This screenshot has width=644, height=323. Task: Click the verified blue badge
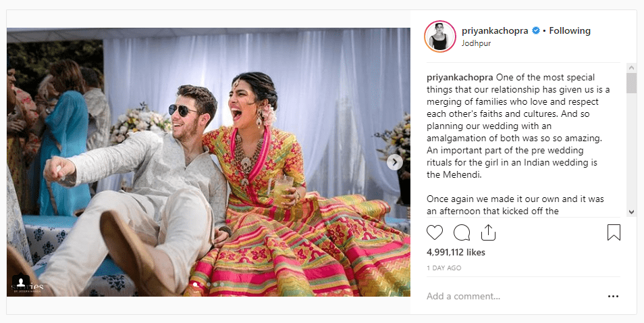tap(536, 31)
